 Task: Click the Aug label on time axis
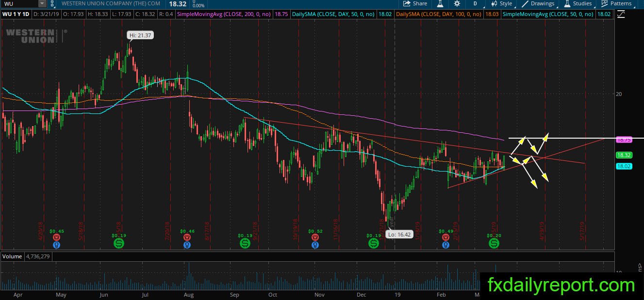coord(189,294)
